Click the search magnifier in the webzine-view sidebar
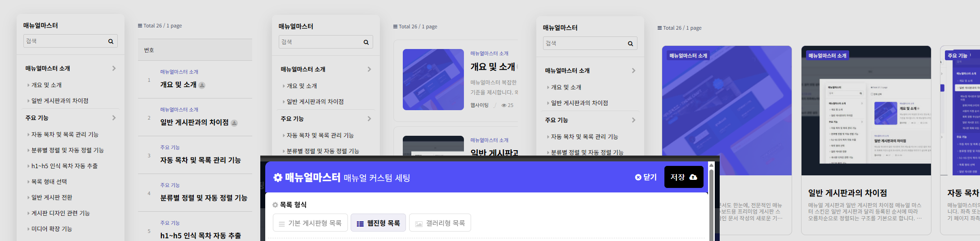Image resolution: width=980 pixels, height=241 pixels. (x=366, y=42)
